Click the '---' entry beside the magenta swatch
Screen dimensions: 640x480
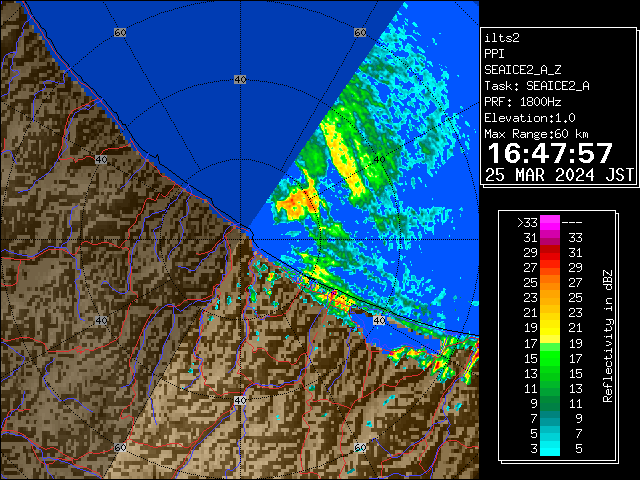coord(571,223)
